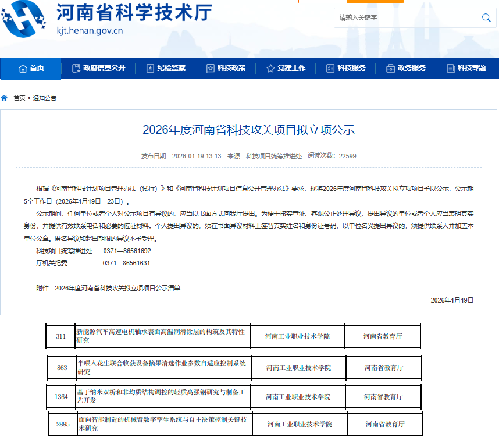The height and width of the screenshot is (448, 499).
Task: Click the search magnifier icon
Action: 486,17
